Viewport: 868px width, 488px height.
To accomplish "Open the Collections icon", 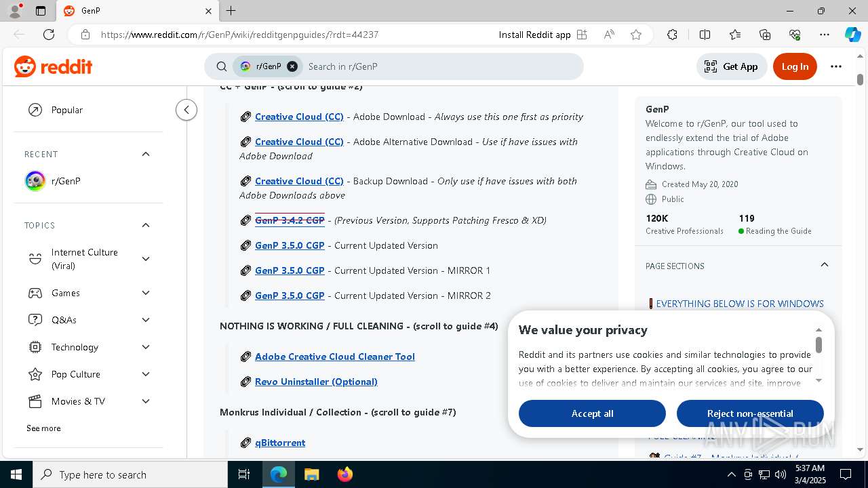I will click(765, 35).
